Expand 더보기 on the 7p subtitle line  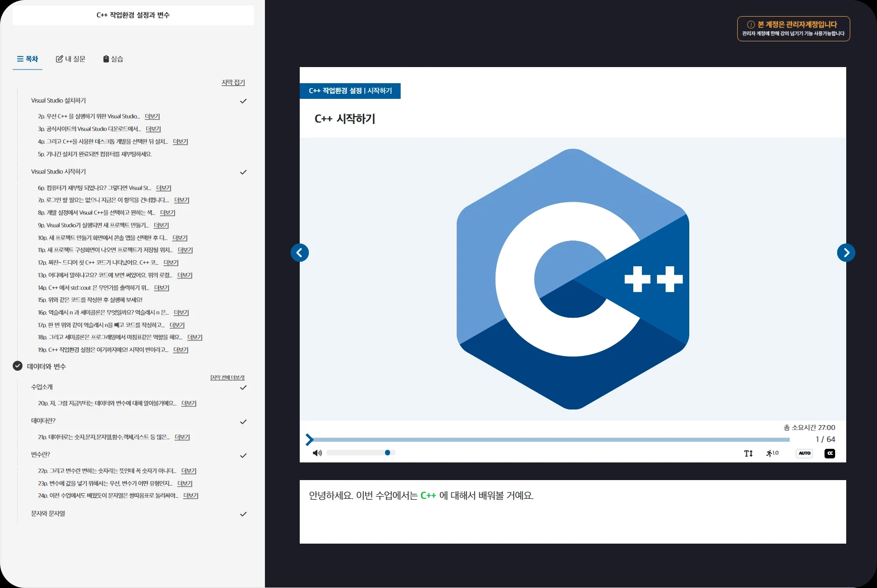point(182,200)
